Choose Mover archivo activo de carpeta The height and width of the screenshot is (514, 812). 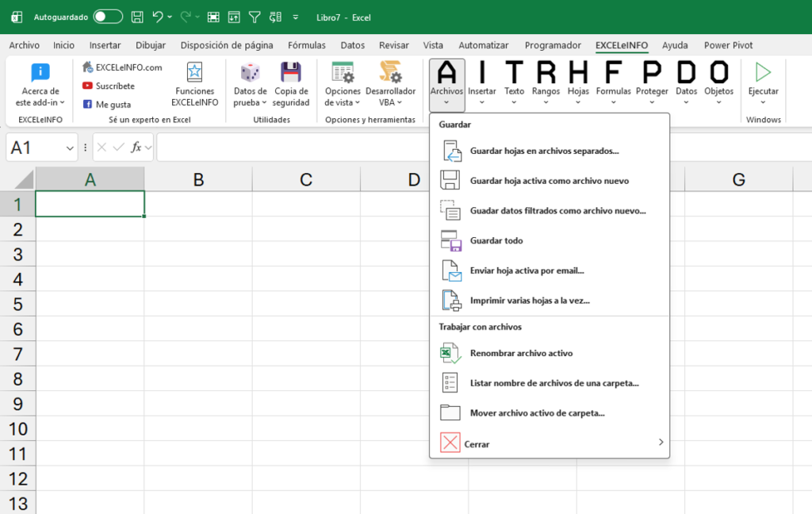click(x=550, y=413)
